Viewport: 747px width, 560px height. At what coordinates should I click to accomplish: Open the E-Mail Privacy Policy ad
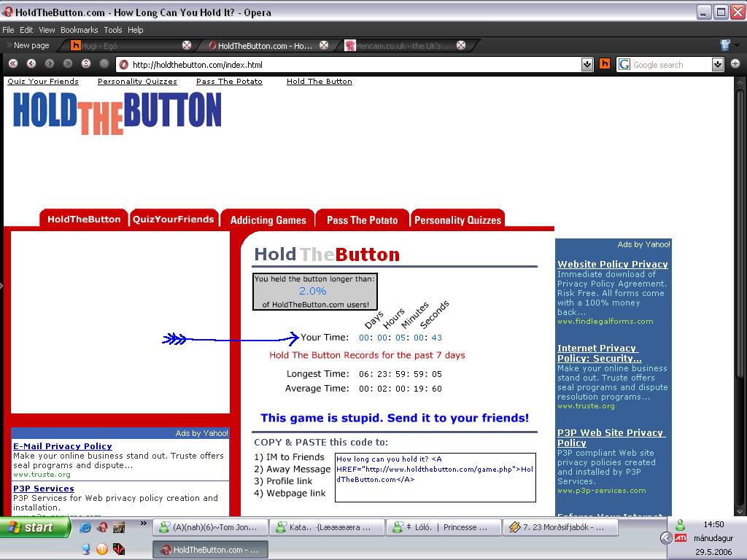click(x=63, y=446)
